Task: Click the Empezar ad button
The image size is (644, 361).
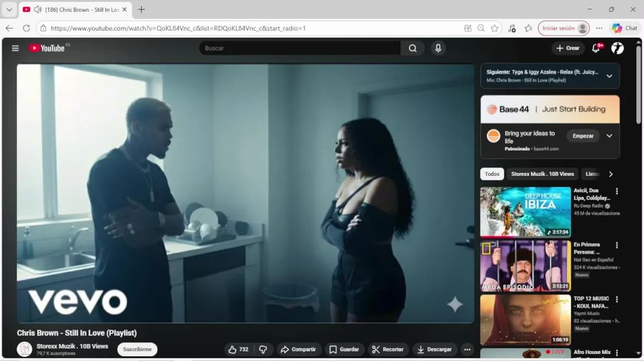Action: click(x=583, y=136)
